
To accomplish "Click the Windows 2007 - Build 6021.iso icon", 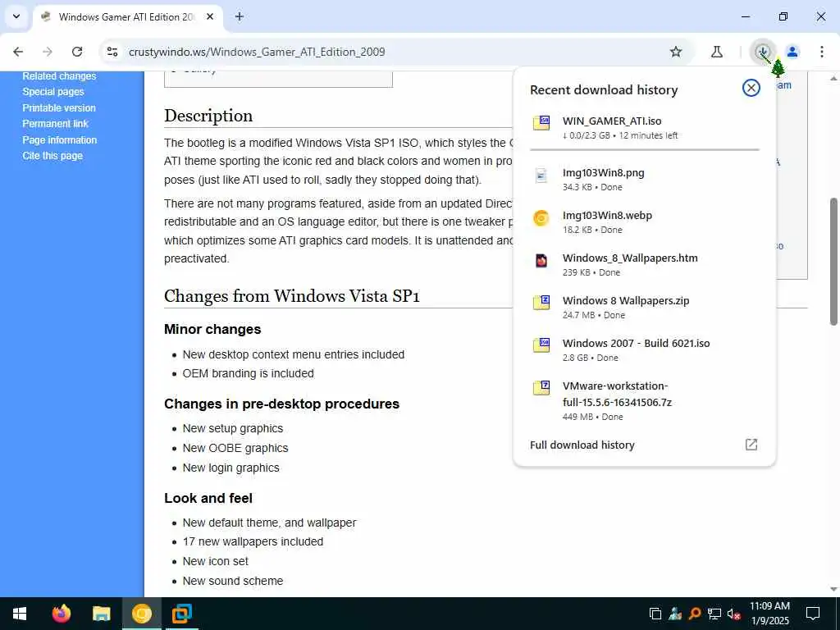I will click(x=541, y=345).
